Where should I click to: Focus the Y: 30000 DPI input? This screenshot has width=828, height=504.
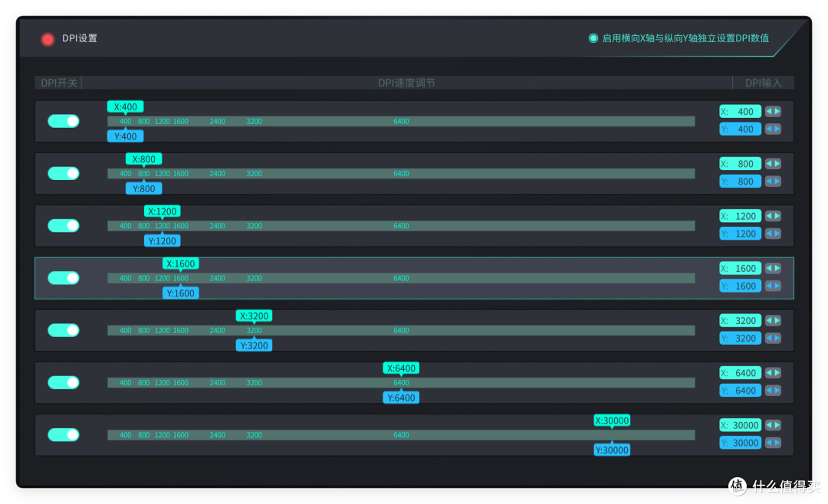pyautogui.click(x=741, y=442)
